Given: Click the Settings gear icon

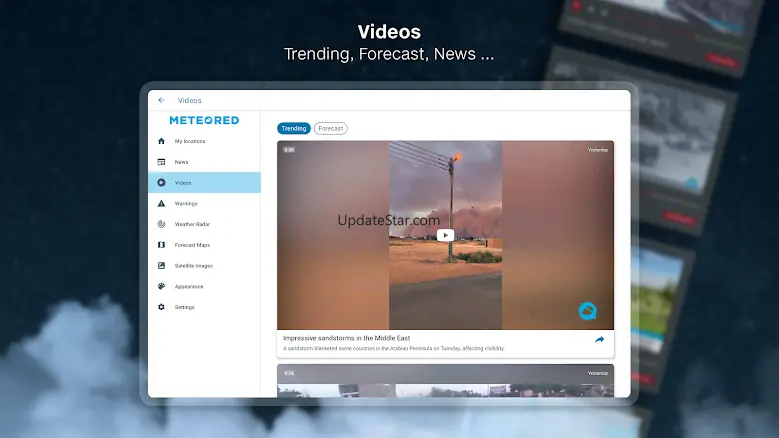Looking at the screenshot, I should (161, 307).
